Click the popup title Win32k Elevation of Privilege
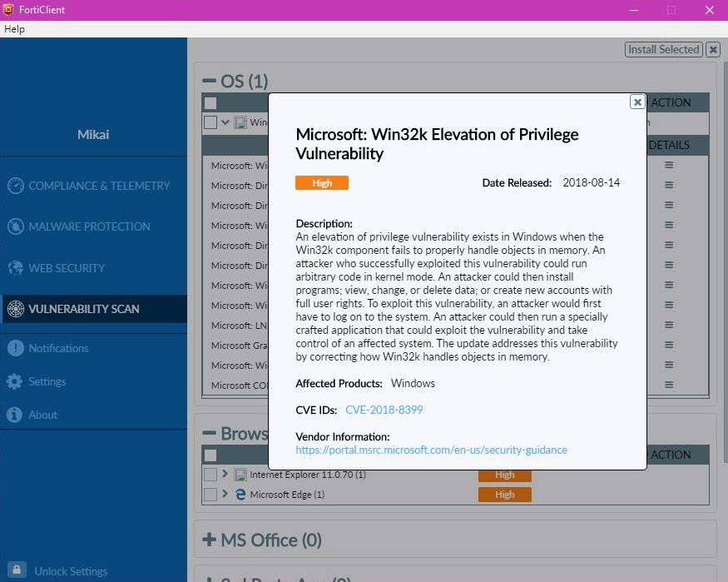The height and width of the screenshot is (582, 728). (437, 143)
